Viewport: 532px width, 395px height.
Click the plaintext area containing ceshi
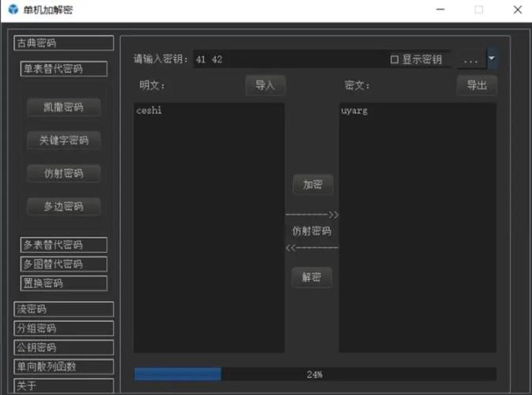tap(209, 228)
